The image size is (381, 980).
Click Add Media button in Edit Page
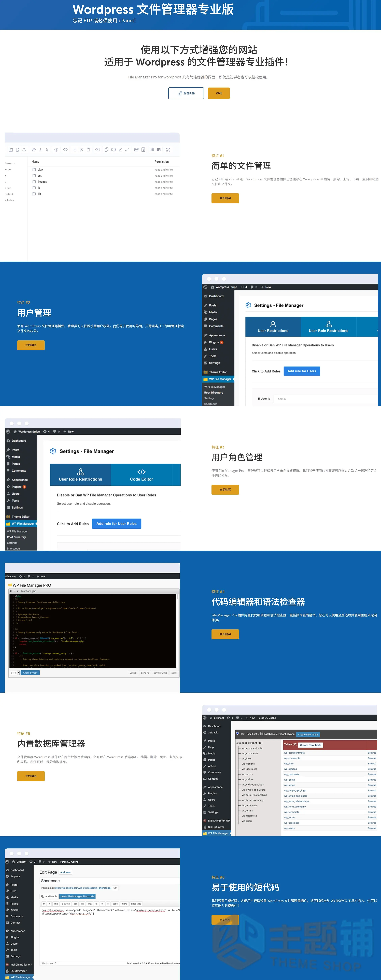[49, 896]
